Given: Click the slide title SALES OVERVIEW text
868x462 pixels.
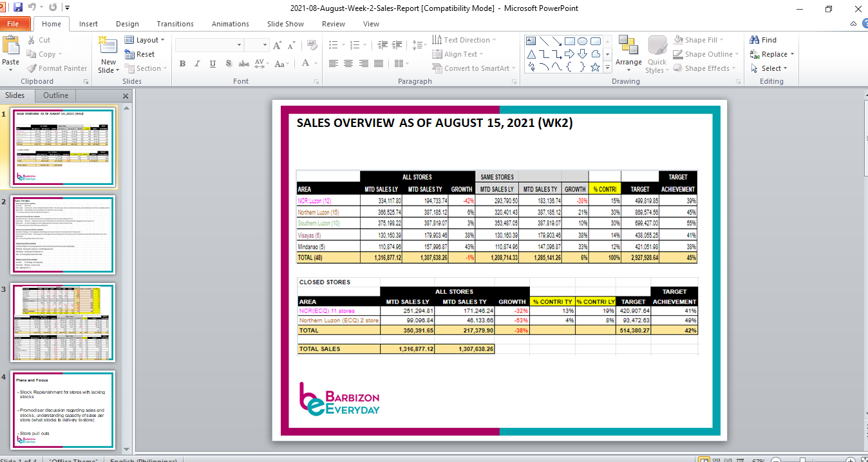Looking at the screenshot, I should click(435, 123).
